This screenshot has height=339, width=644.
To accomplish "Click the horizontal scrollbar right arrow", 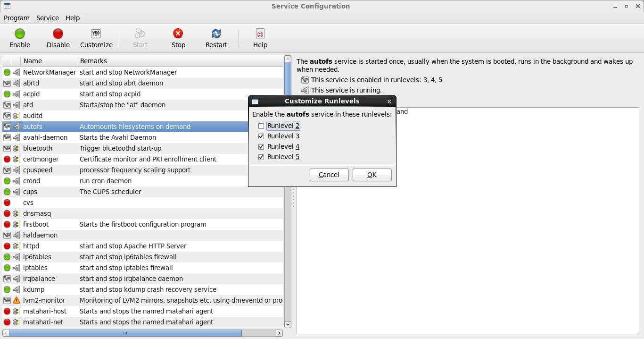I will (x=279, y=333).
